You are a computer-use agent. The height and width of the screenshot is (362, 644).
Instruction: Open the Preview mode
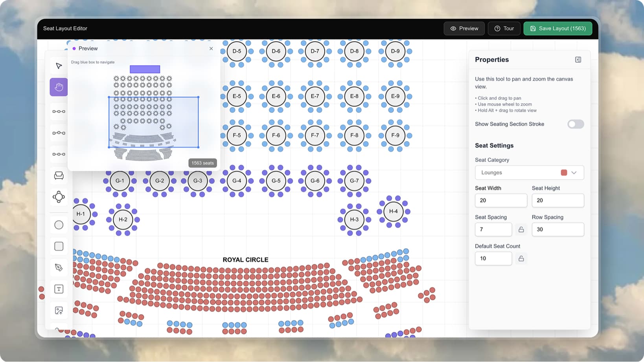tap(464, 28)
